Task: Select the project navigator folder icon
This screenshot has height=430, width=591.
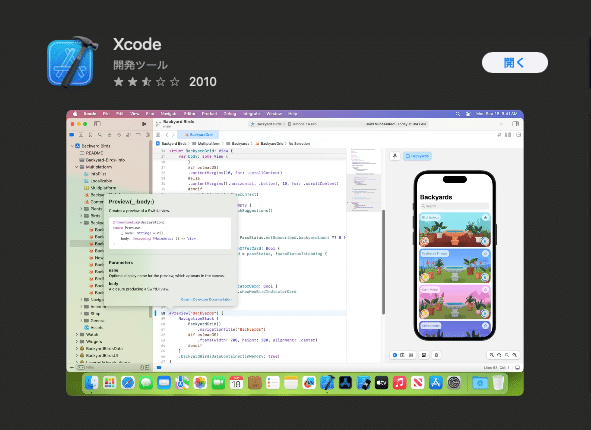Action: [x=72, y=135]
